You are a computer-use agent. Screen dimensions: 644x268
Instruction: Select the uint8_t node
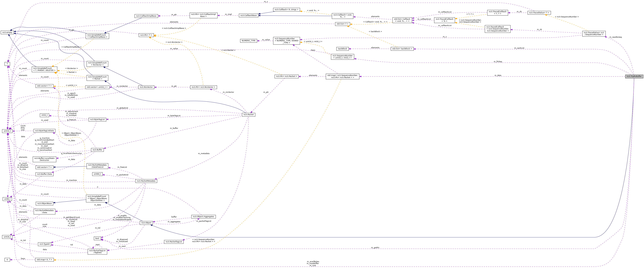click(7, 199)
